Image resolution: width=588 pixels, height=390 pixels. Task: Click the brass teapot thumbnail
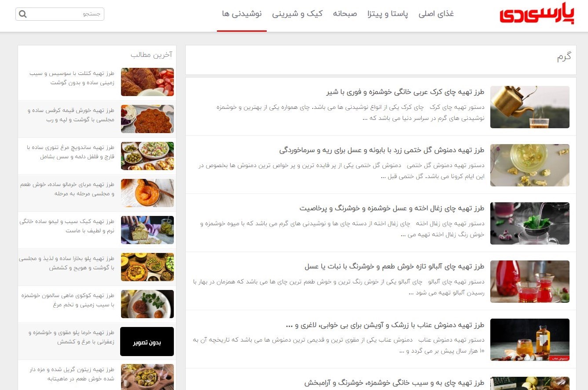530,107
